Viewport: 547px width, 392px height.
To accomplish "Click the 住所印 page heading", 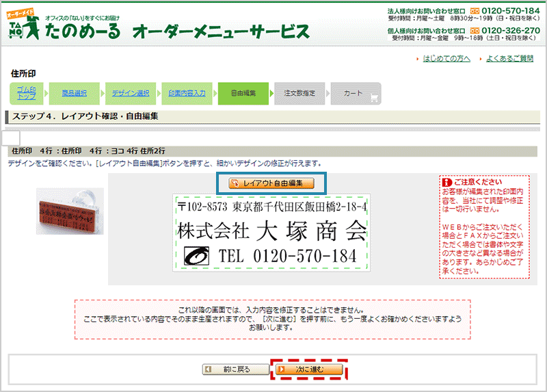I will pyautogui.click(x=23, y=74).
